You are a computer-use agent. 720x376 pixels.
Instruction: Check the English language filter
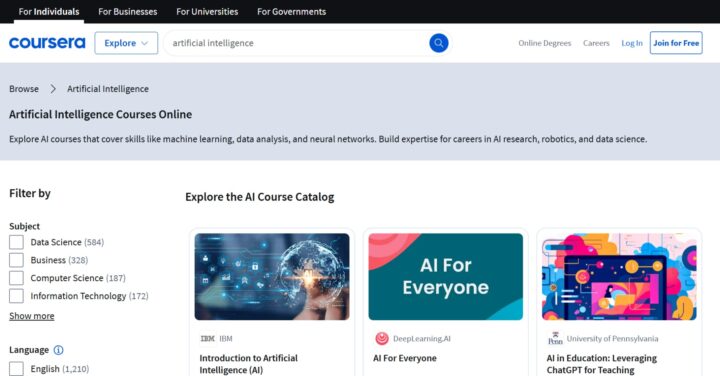pyautogui.click(x=17, y=369)
